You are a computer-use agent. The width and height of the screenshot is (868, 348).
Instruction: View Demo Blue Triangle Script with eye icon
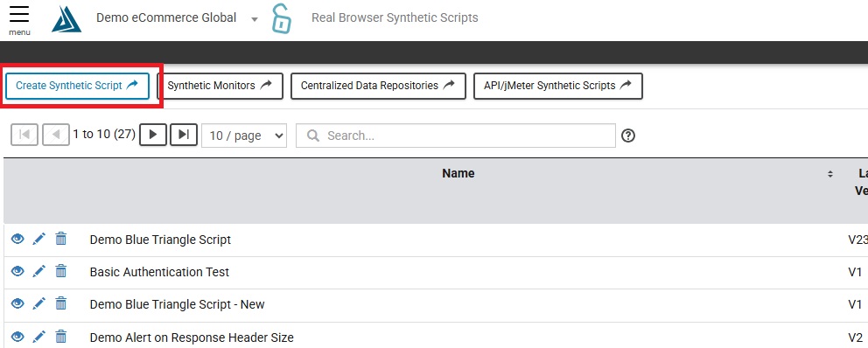pyautogui.click(x=17, y=239)
